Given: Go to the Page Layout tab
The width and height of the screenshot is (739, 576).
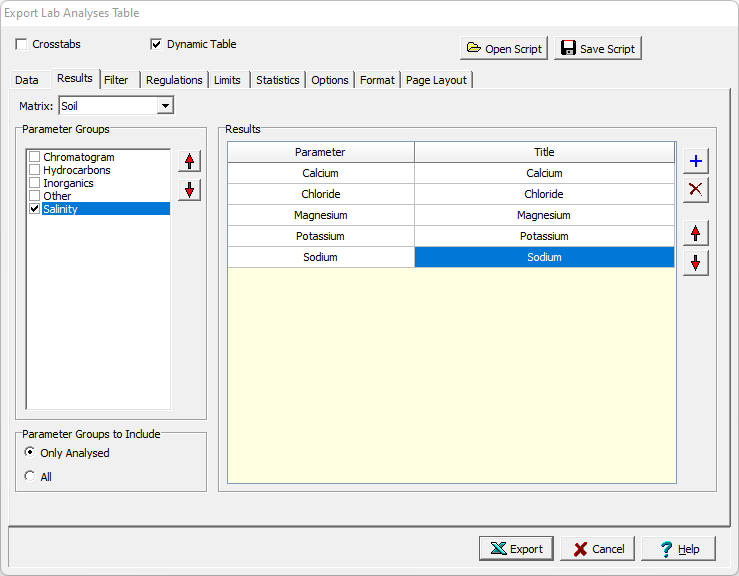Looking at the screenshot, I should (x=436, y=80).
